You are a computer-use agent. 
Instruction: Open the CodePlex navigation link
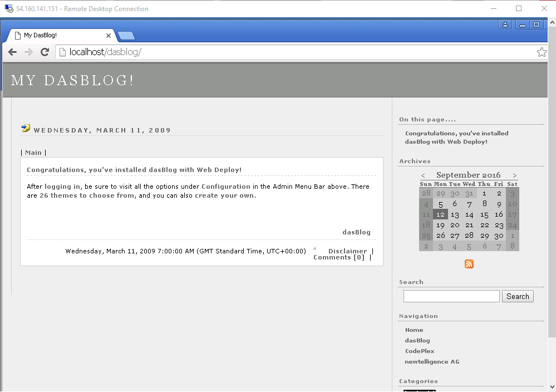pos(420,351)
